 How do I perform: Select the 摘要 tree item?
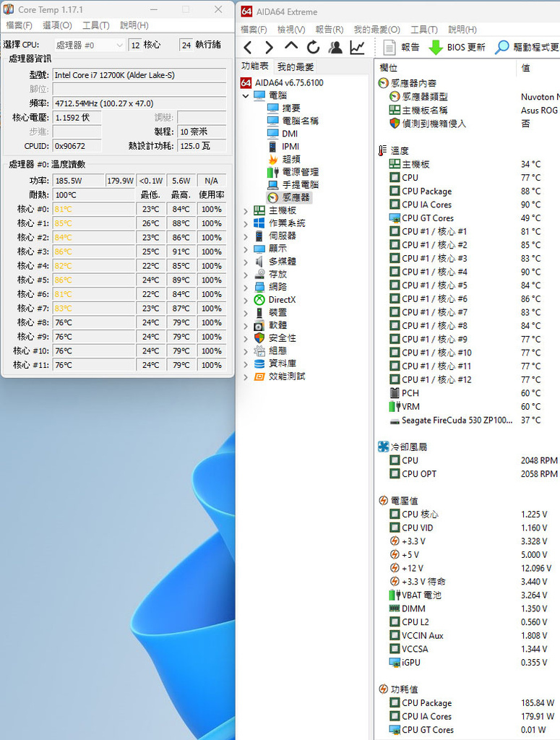coord(284,108)
